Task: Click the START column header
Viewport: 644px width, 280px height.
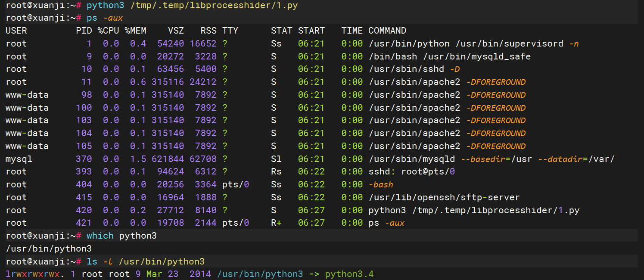Action: [311, 31]
